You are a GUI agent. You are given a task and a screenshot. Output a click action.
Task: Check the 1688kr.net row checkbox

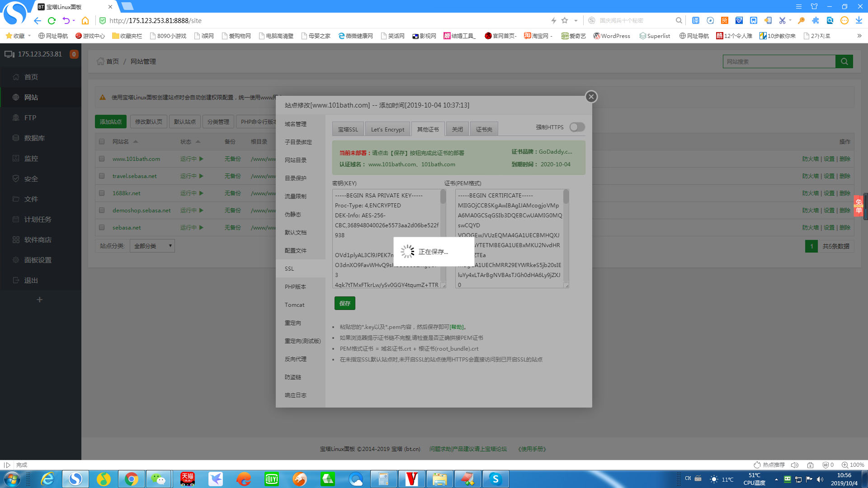(102, 193)
